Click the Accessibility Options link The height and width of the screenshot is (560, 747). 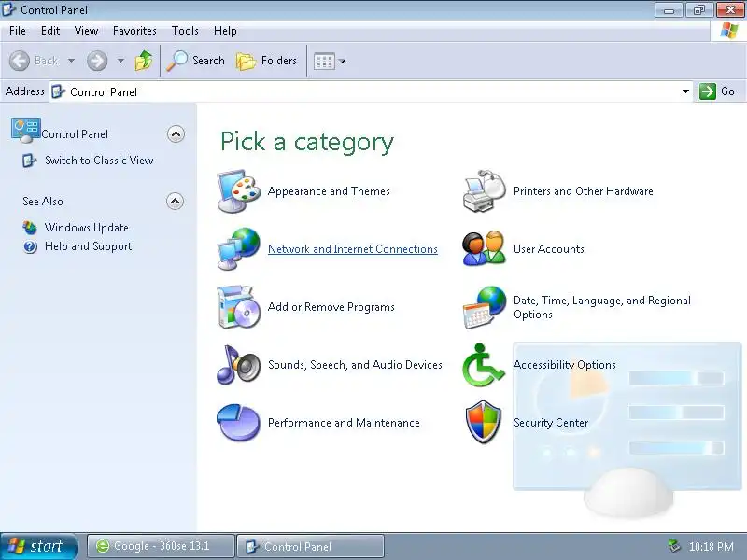(565, 365)
